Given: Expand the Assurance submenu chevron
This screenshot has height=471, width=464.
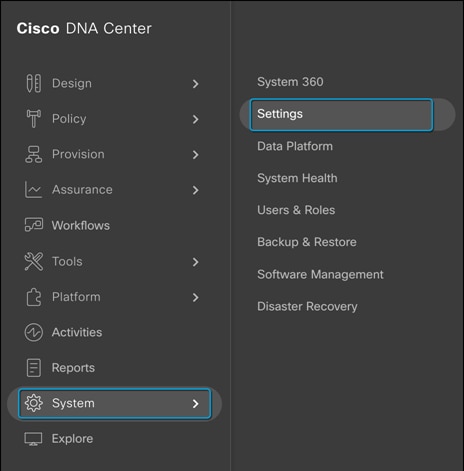Looking at the screenshot, I should coord(196,190).
